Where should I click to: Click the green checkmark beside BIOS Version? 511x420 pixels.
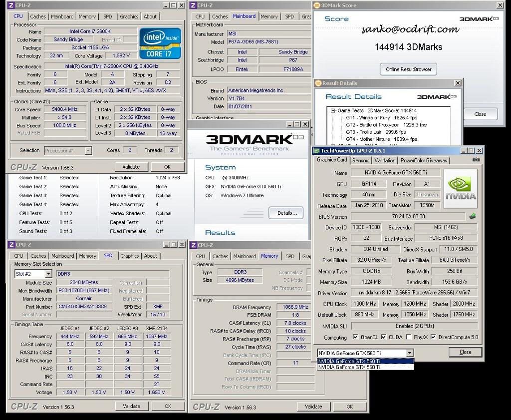click(472, 216)
